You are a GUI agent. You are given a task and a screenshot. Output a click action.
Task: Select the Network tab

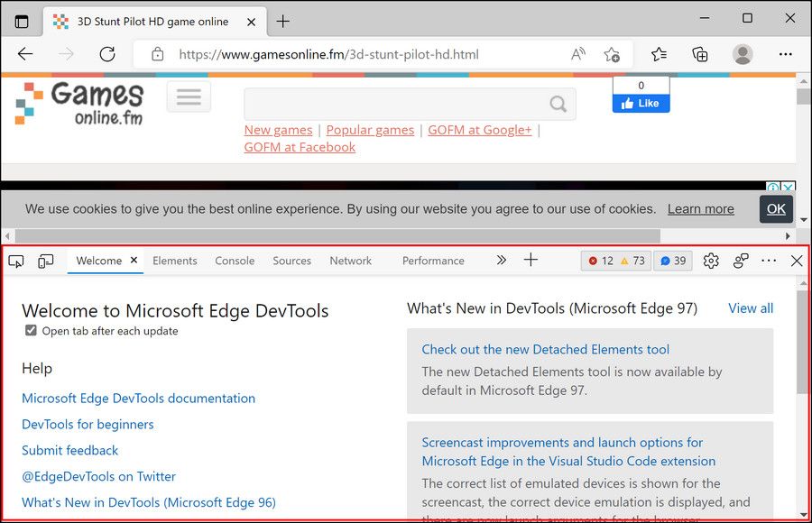tap(350, 261)
